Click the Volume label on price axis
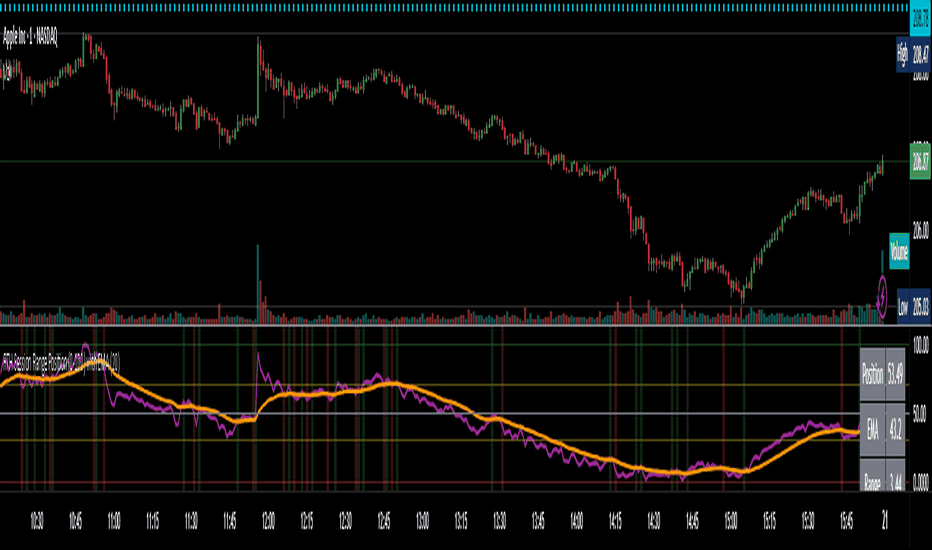932x550 pixels. tap(899, 251)
